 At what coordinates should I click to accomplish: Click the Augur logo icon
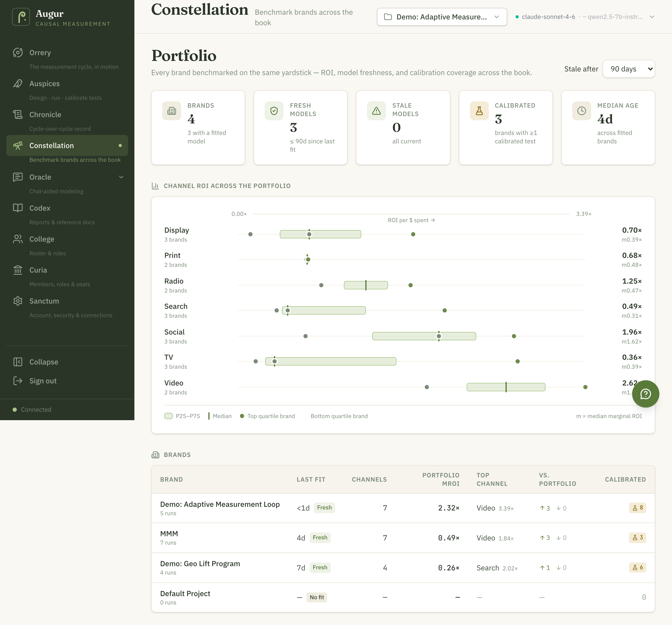pyautogui.click(x=21, y=17)
